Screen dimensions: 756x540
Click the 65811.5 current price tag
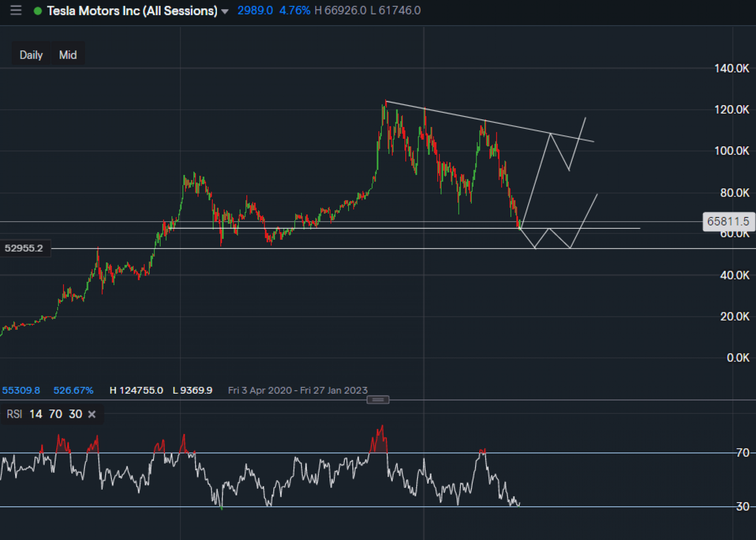click(728, 221)
